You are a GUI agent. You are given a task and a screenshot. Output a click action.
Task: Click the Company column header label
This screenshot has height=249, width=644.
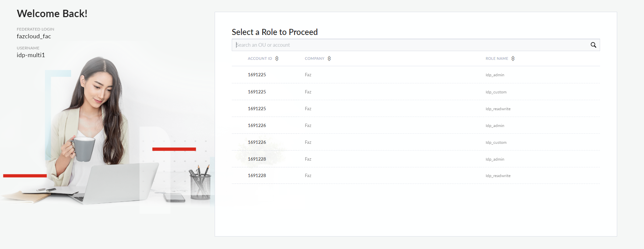coord(314,58)
